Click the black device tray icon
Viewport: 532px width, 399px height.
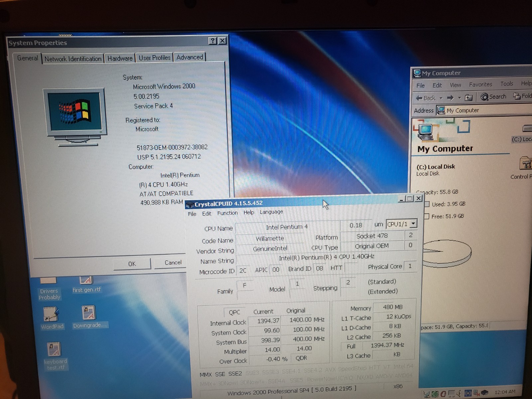tap(484, 393)
